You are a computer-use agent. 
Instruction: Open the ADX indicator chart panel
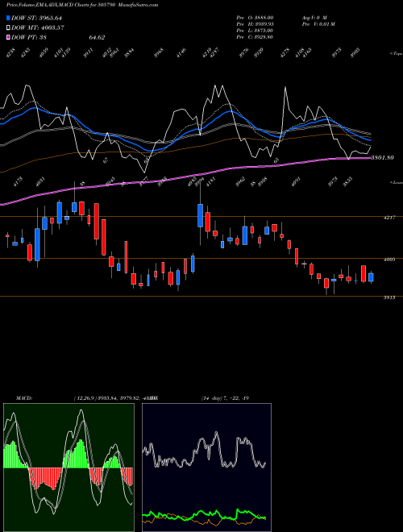point(206,468)
